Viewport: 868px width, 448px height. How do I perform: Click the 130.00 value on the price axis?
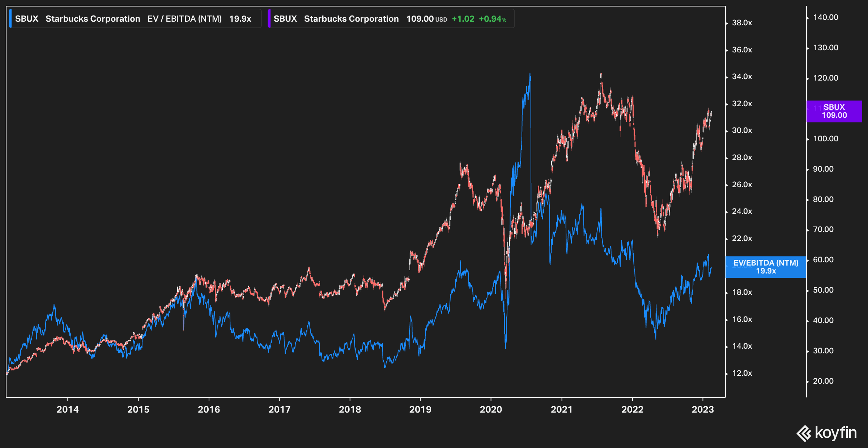pyautogui.click(x=825, y=48)
